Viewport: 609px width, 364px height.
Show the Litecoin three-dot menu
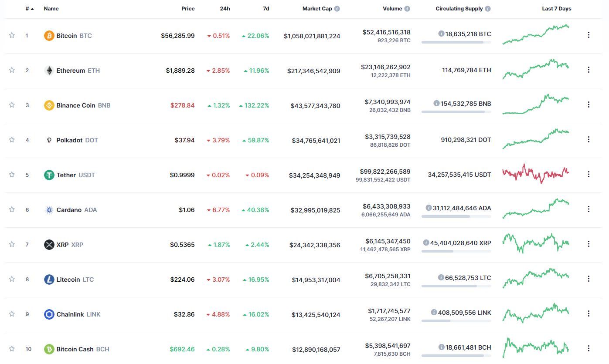589,279
